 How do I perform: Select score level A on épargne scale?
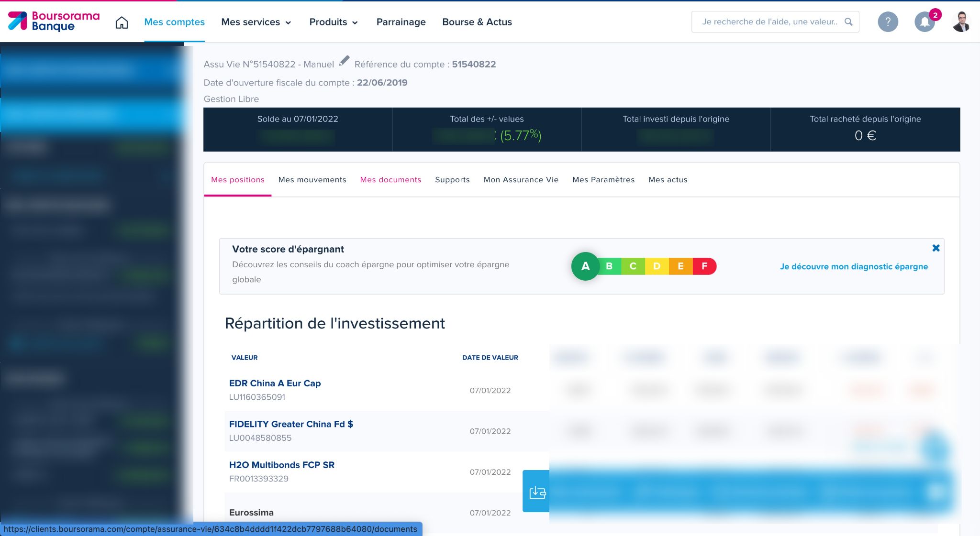585,265
